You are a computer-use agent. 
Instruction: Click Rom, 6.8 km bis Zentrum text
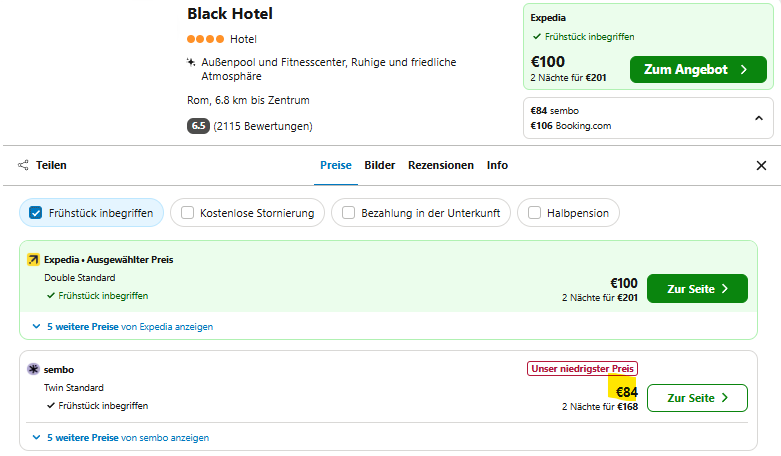point(248,100)
